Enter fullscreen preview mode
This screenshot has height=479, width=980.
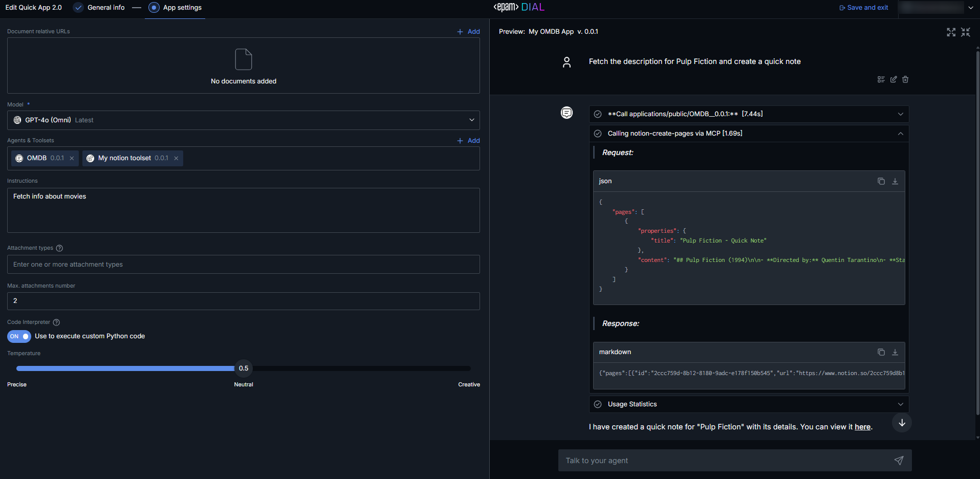click(x=951, y=32)
